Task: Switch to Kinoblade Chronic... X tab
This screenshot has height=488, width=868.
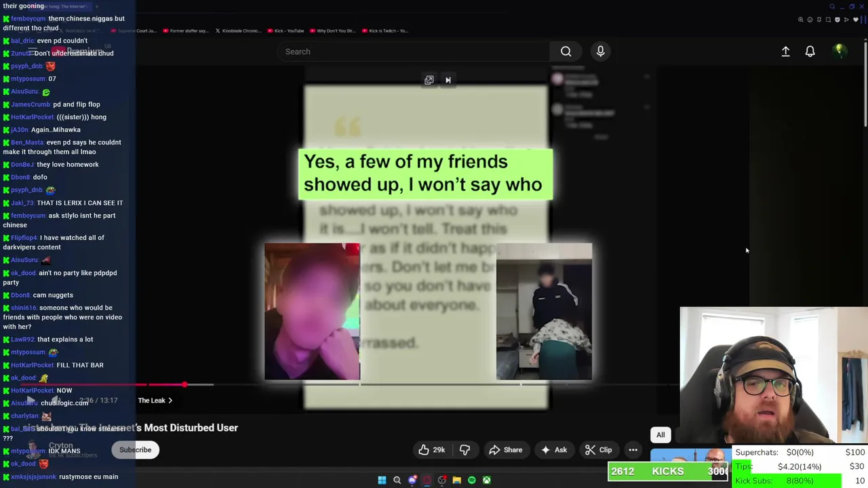Action: pyautogui.click(x=237, y=30)
